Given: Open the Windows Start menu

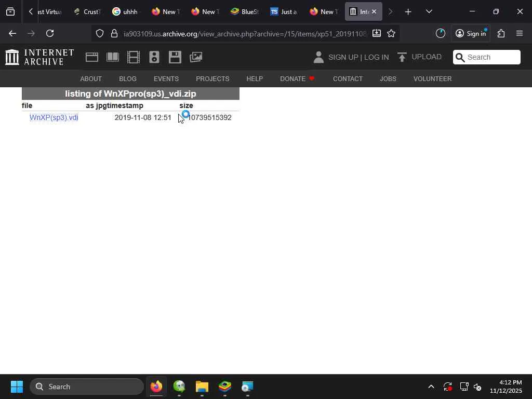Looking at the screenshot, I should (17, 387).
